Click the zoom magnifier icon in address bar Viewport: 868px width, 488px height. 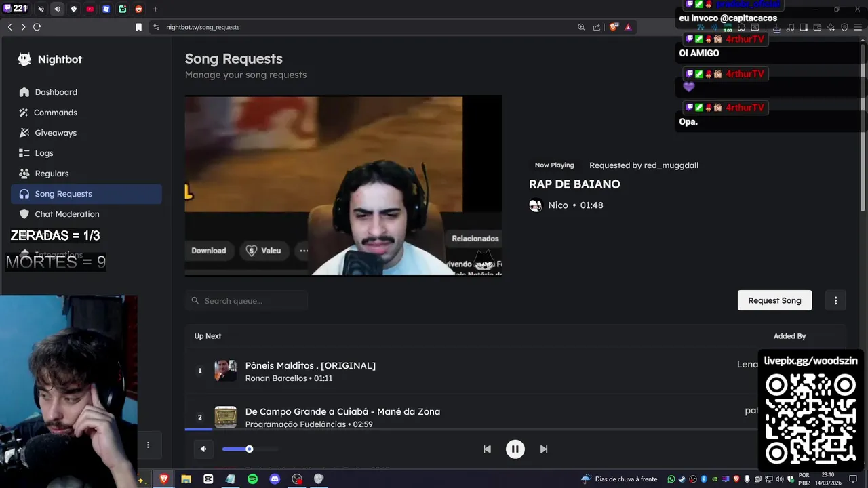[x=581, y=27]
